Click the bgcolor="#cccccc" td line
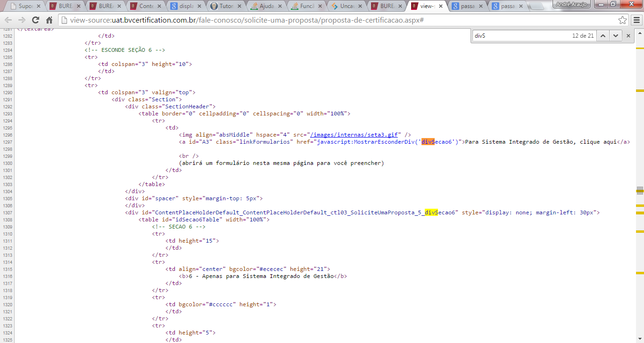 coord(221,304)
